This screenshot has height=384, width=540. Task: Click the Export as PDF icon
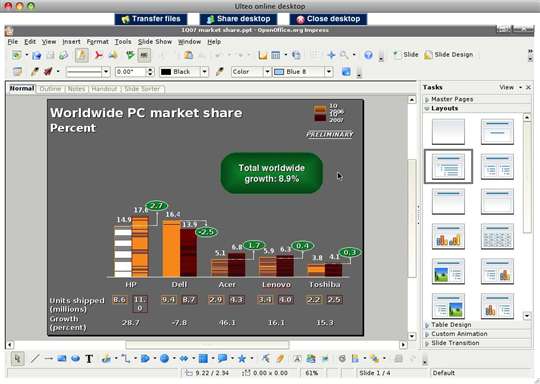click(98, 55)
